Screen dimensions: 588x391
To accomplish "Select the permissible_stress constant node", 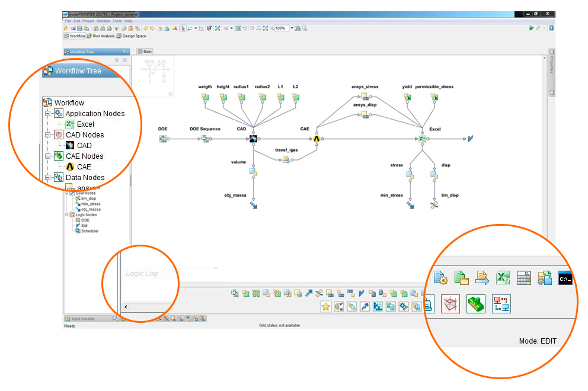I will click(x=434, y=97).
